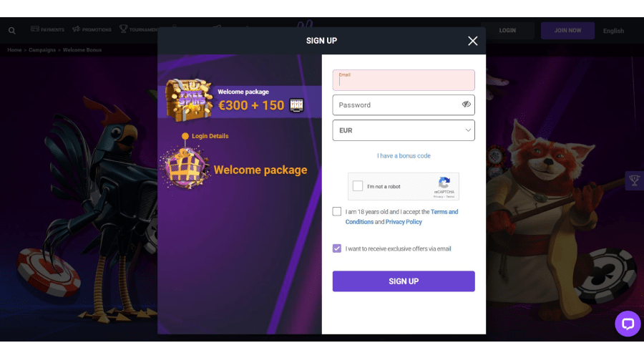Click the slot machine icon beside 150
Screen dimensions: 644x358
click(296, 105)
